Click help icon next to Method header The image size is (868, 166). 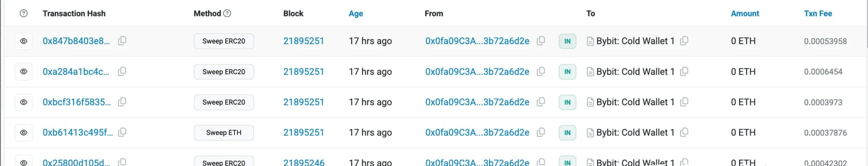click(227, 13)
